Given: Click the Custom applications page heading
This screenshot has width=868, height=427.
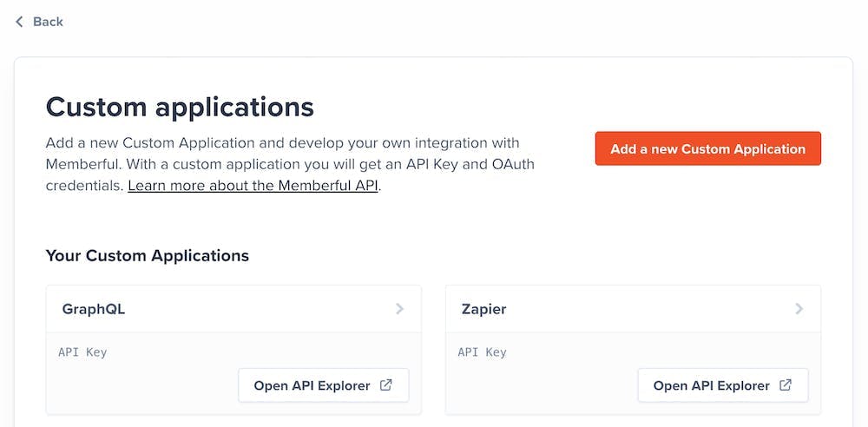Looking at the screenshot, I should (x=180, y=107).
